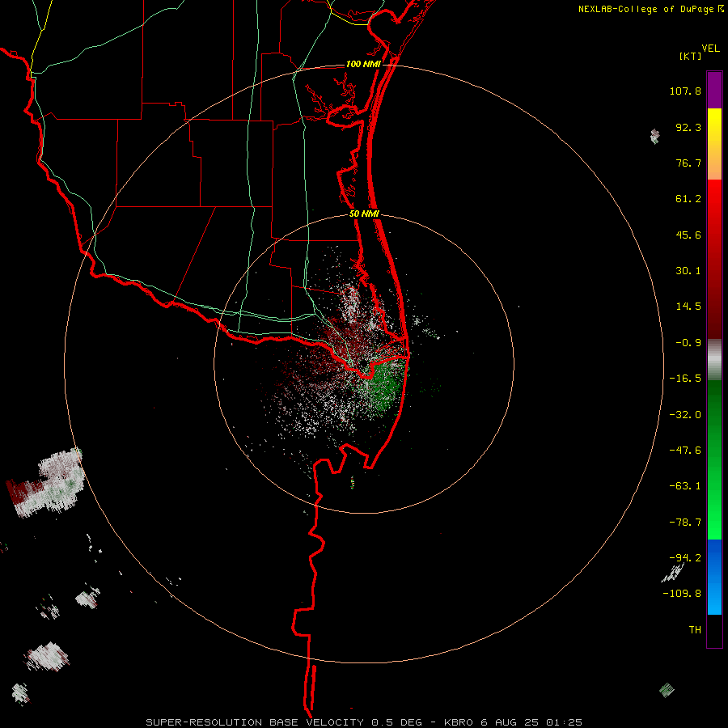Click the blue segment of color bar
This screenshot has width=728, height=728.
(x=714, y=577)
